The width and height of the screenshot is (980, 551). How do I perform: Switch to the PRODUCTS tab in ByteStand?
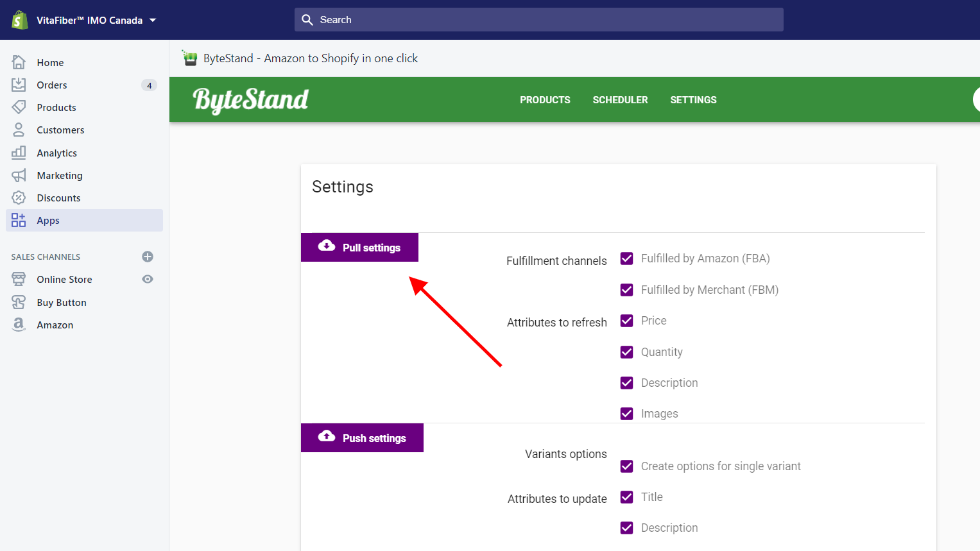(545, 100)
